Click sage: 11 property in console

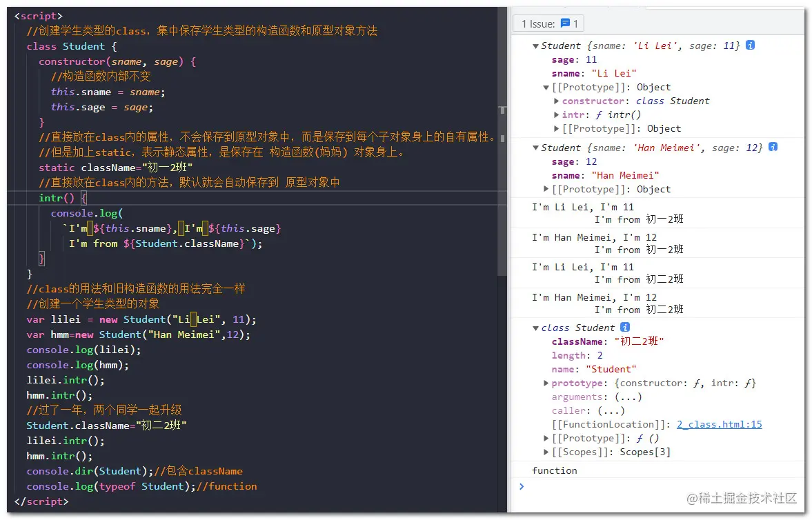pyautogui.click(x=574, y=59)
